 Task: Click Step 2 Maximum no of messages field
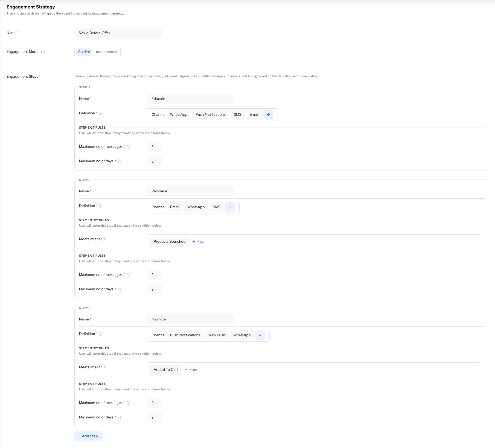(x=154, y=275)
